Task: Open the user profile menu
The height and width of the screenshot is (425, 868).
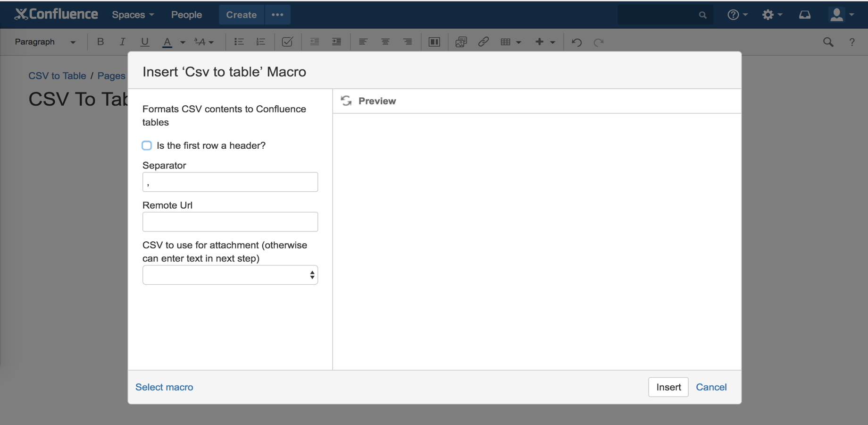Action: click(x=842, y=15)
